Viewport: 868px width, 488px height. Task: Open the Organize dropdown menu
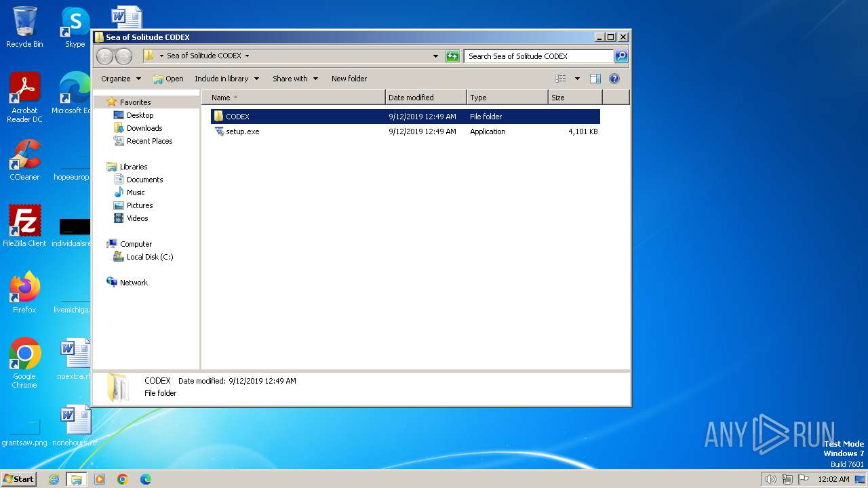pos(121,79)
